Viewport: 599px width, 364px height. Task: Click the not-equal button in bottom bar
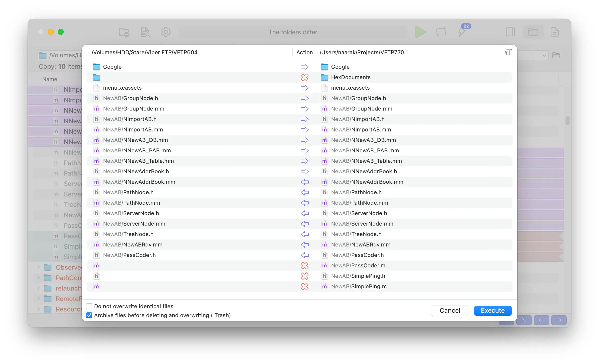pyautogui.click(x=524, y=320)
